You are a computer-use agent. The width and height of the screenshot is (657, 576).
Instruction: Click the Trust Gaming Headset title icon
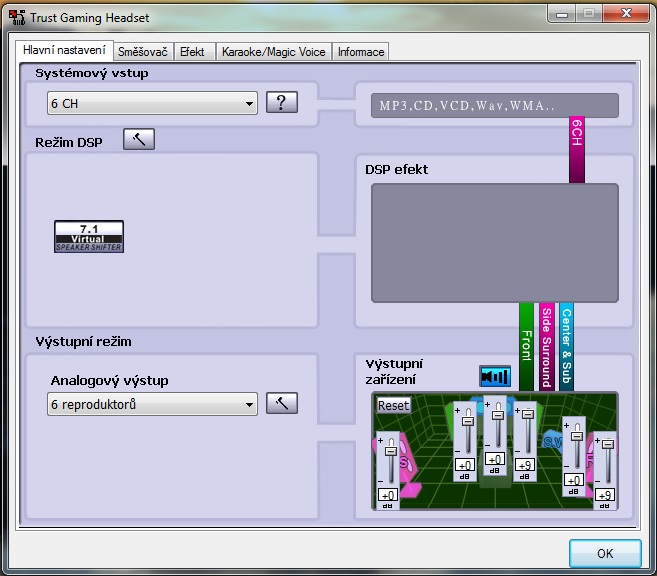tap(17, 16)
